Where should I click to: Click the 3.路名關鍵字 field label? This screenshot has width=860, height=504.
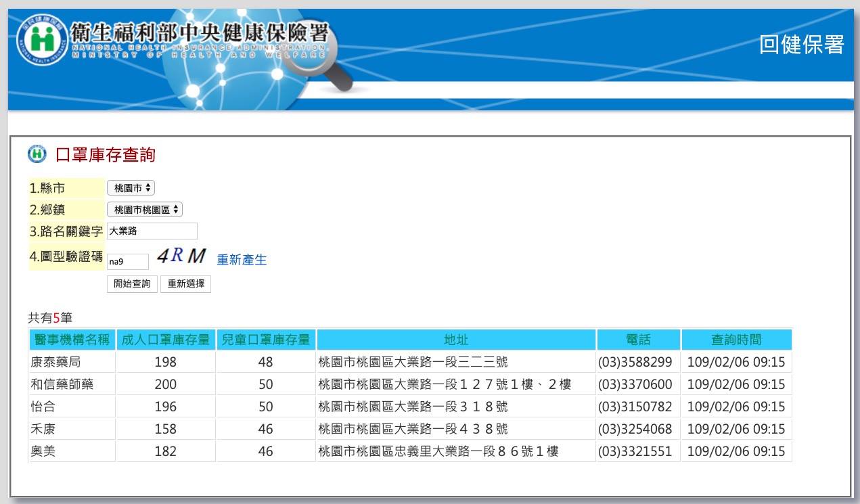click(66, 231)
